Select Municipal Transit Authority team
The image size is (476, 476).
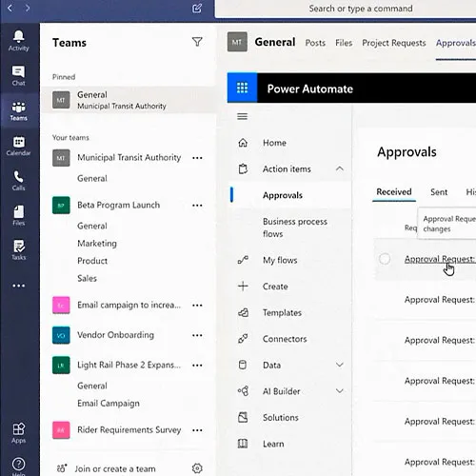[x=129, y=158]
